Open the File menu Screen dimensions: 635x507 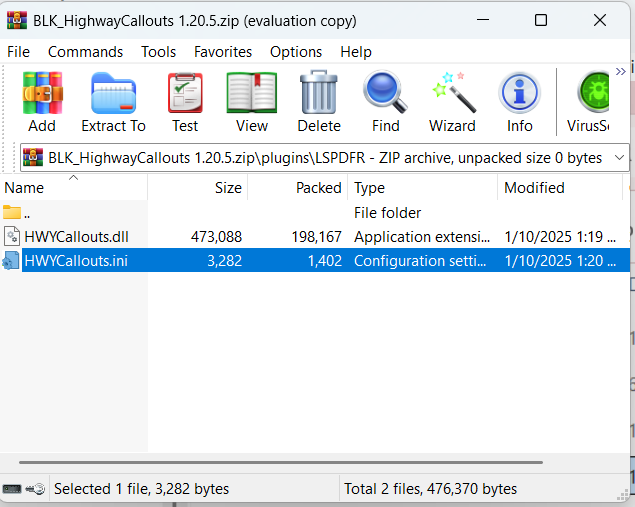point(18,52)
